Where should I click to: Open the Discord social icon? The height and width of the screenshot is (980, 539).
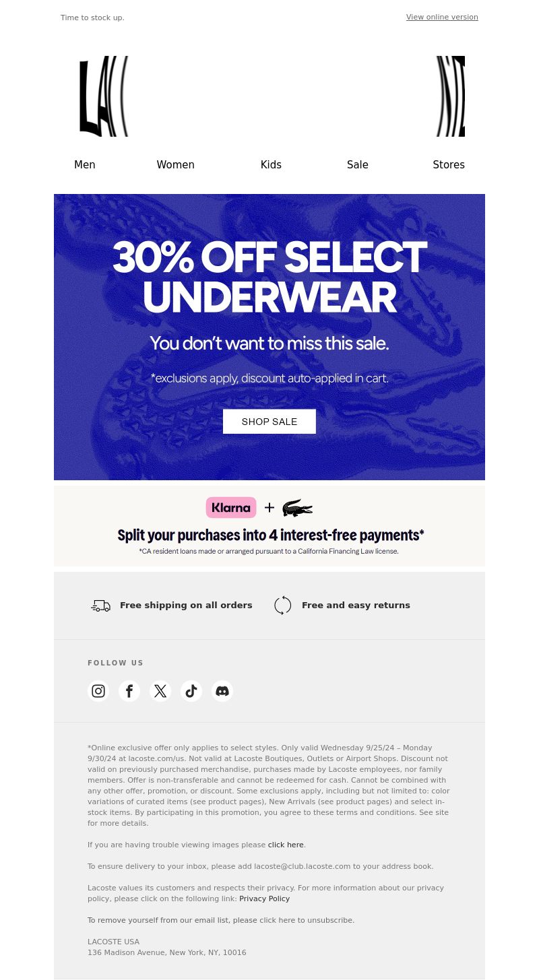pos(222,691)
